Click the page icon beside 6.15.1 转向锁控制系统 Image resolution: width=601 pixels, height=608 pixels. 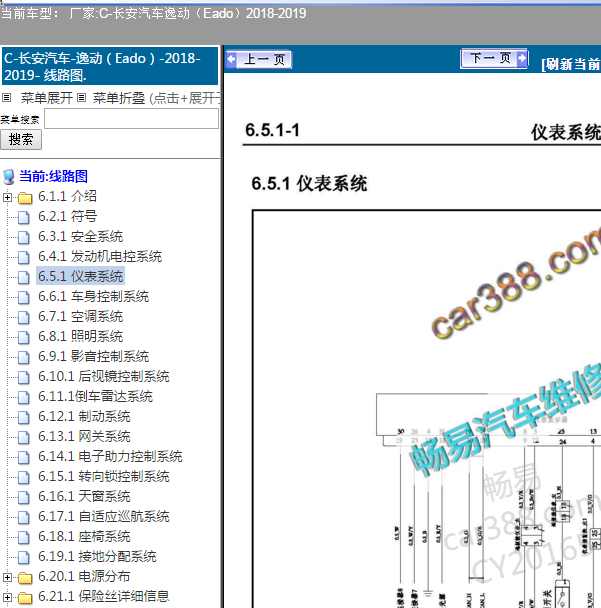24,477
